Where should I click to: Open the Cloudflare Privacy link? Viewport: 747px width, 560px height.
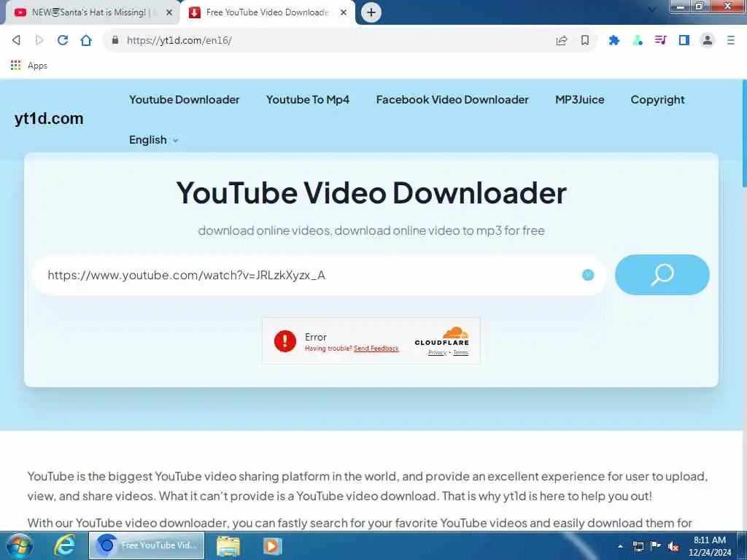(x=437, y=353)
